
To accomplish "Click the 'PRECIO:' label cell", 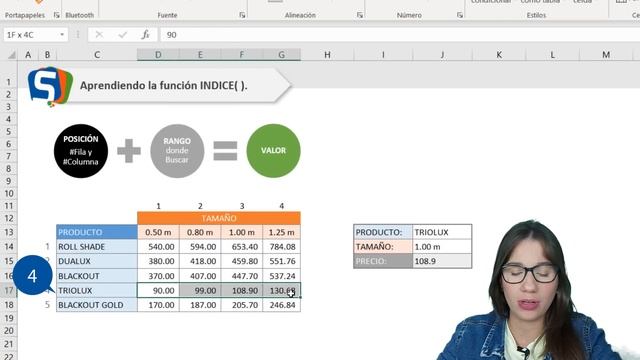I will 383,261.
